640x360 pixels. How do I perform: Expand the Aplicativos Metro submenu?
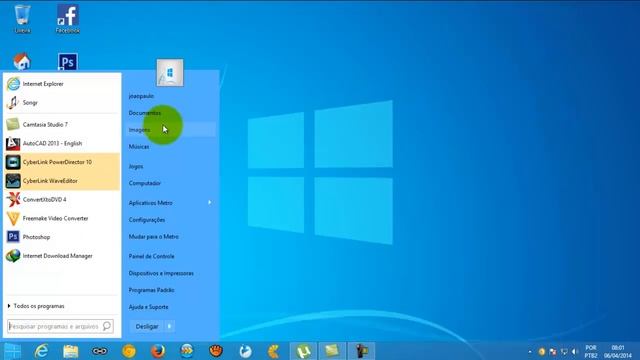[x=171, y=203]
